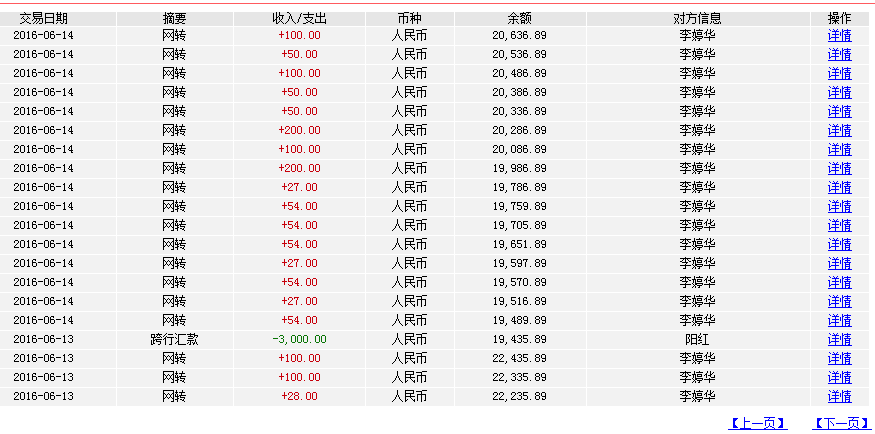Open 详情 for the 跨行汇款 -3,000.00 row
Viewport: 875px width, 434px height.
tap(839, 339)
